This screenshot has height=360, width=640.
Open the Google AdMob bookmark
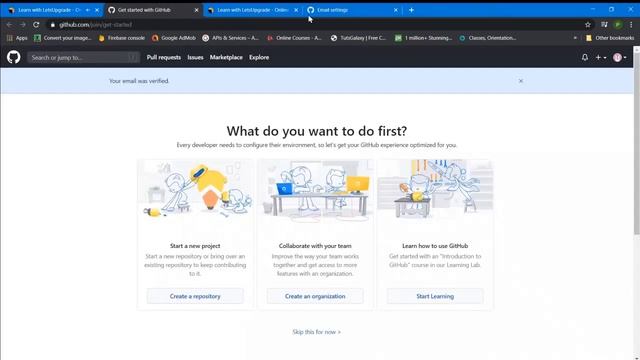(x=174, y=38)
